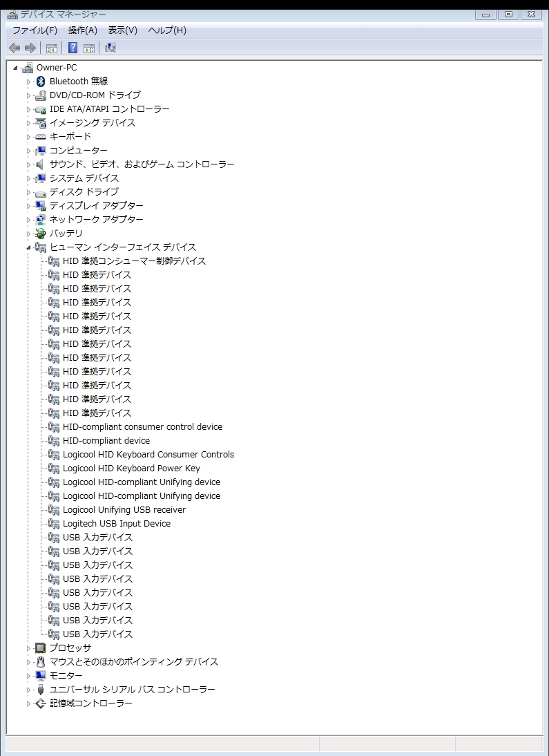Expand the Bluetooth 無線 node

click(28, 82)
